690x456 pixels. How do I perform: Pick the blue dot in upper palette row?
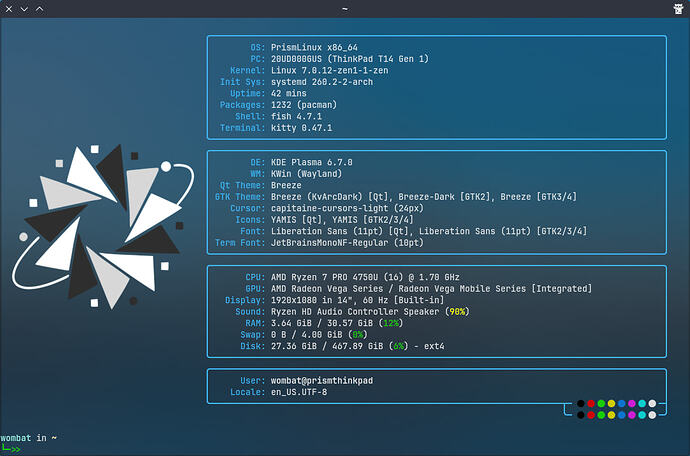point(621,404)
